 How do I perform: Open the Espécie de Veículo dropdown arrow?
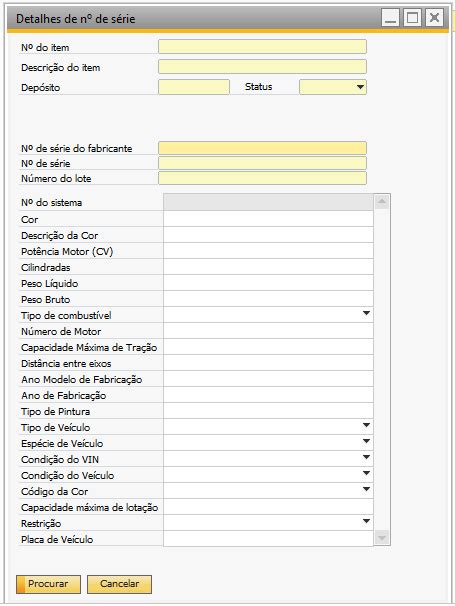tap(366, 441)
